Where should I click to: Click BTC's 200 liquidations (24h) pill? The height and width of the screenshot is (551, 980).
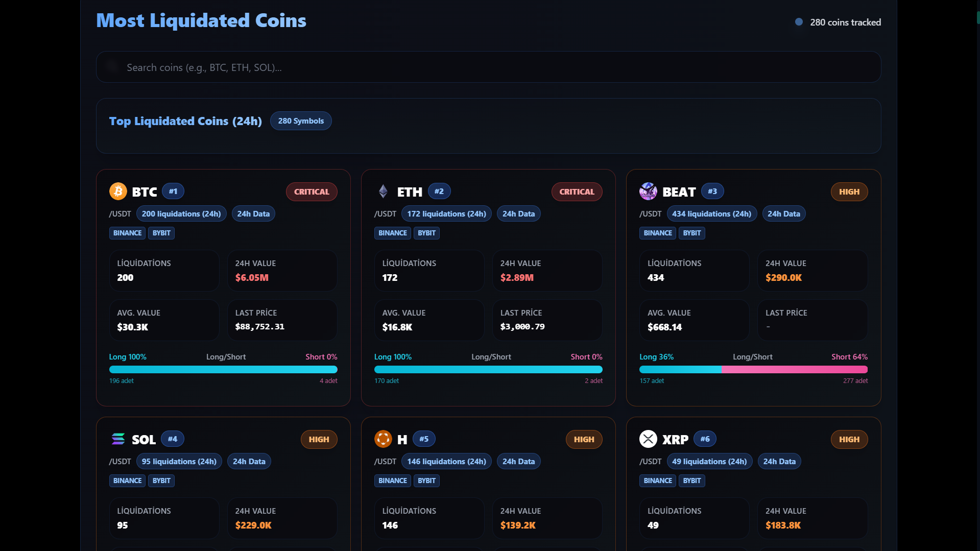click(x=181, y=214)
